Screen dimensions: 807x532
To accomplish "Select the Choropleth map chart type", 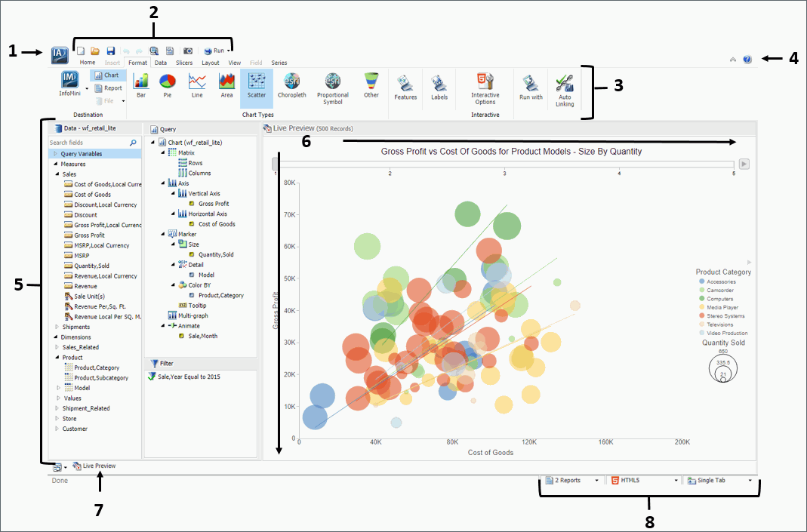I will coord(292,85).
